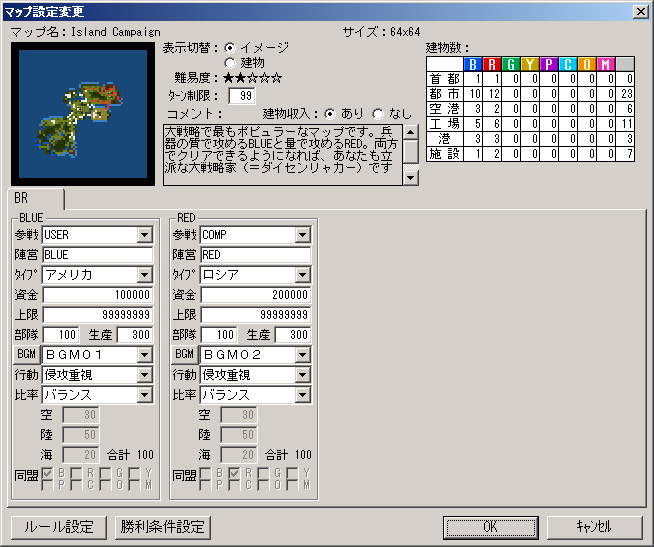Click cyan C faction color header
This screenshot has width=654, height=547.
point(568,64)
